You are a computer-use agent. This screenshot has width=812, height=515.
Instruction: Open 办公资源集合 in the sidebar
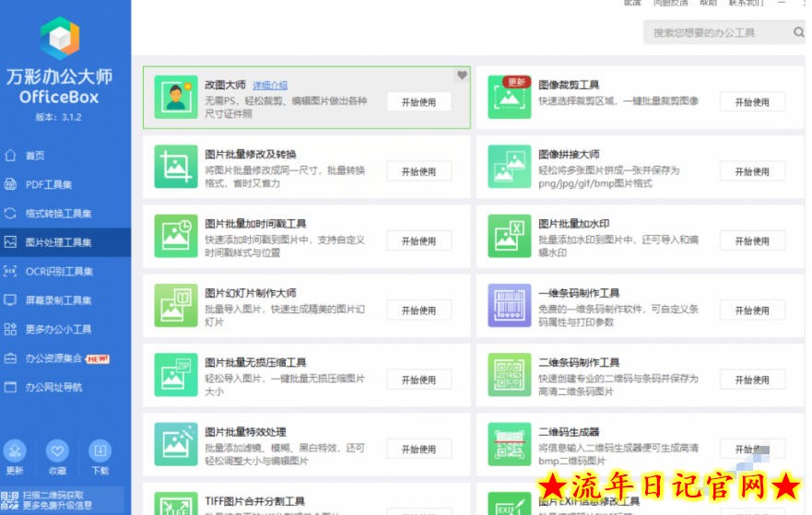pos(65,358)
